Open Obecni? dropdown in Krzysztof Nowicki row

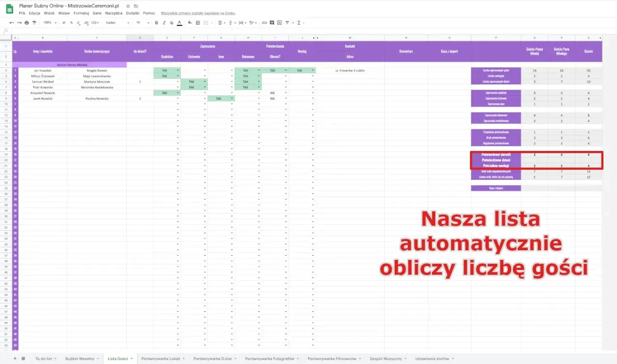(x=286, y=93)
